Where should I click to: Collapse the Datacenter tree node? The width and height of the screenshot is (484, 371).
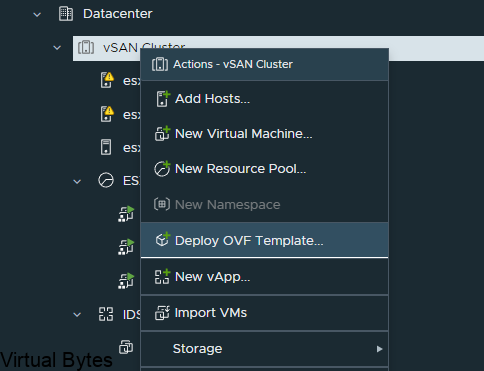(37, 15)
